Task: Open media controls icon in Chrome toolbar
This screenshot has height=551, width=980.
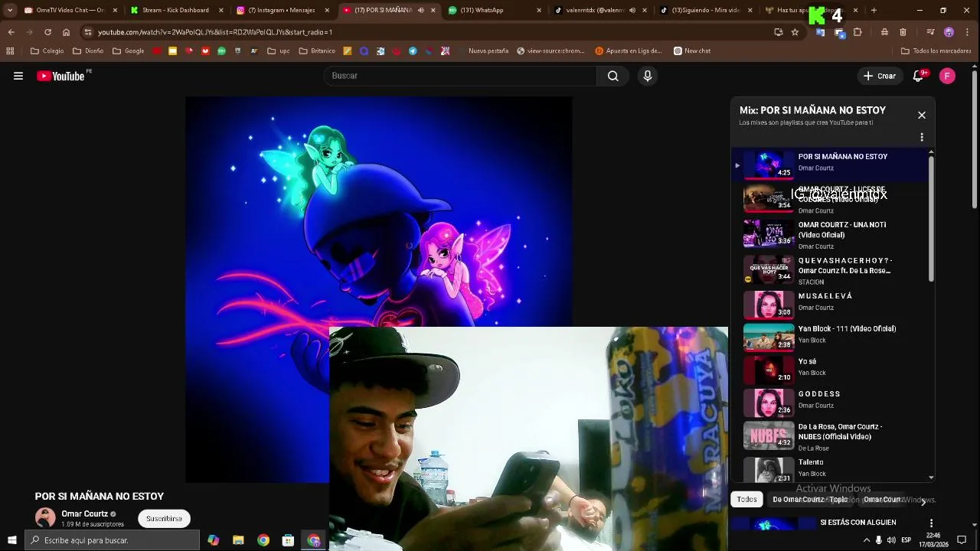Action: (x=930, y=32)
